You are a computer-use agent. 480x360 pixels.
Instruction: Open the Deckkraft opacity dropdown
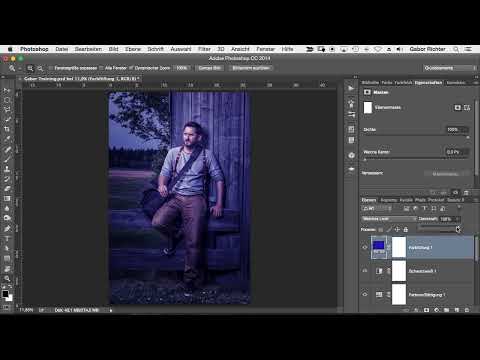458,219
